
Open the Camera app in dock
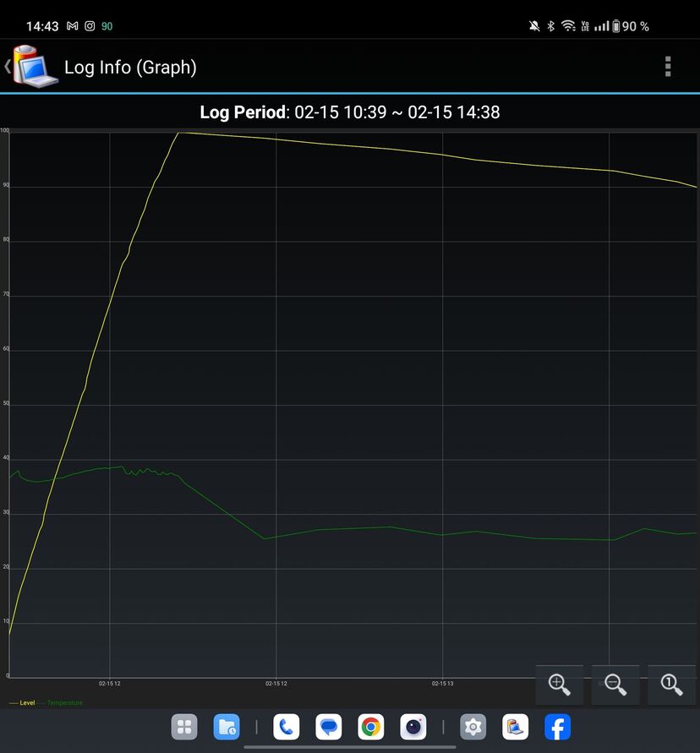413,727
